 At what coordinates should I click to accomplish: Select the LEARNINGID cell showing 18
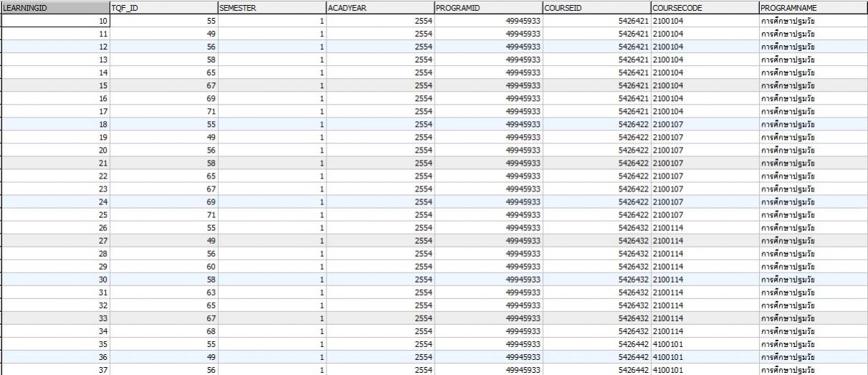[x=55, y=124]
